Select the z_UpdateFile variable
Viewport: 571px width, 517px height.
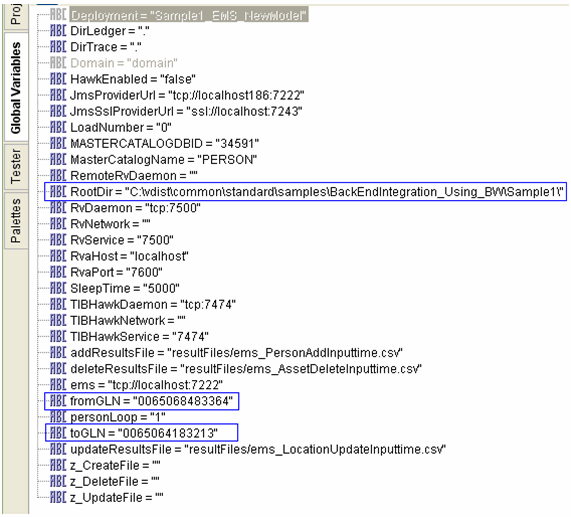point(117,497)
